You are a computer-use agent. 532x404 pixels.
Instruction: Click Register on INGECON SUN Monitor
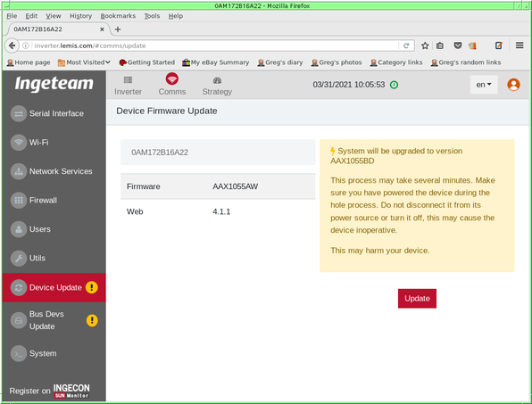(49, 391)
